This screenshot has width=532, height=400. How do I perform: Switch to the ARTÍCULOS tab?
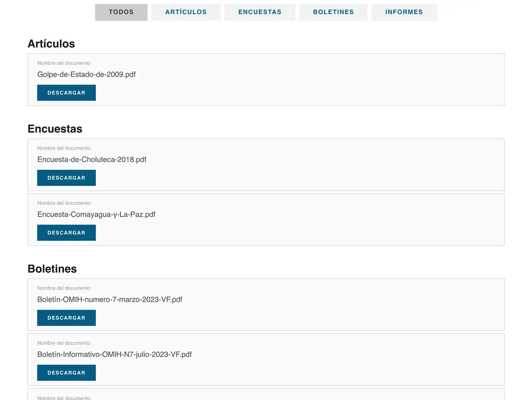[x=186, y=12]
